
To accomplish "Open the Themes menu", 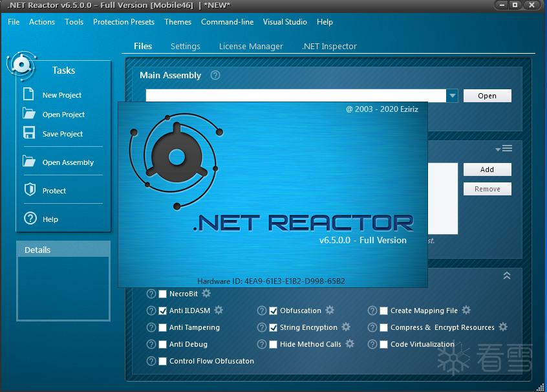I will 178,21.
